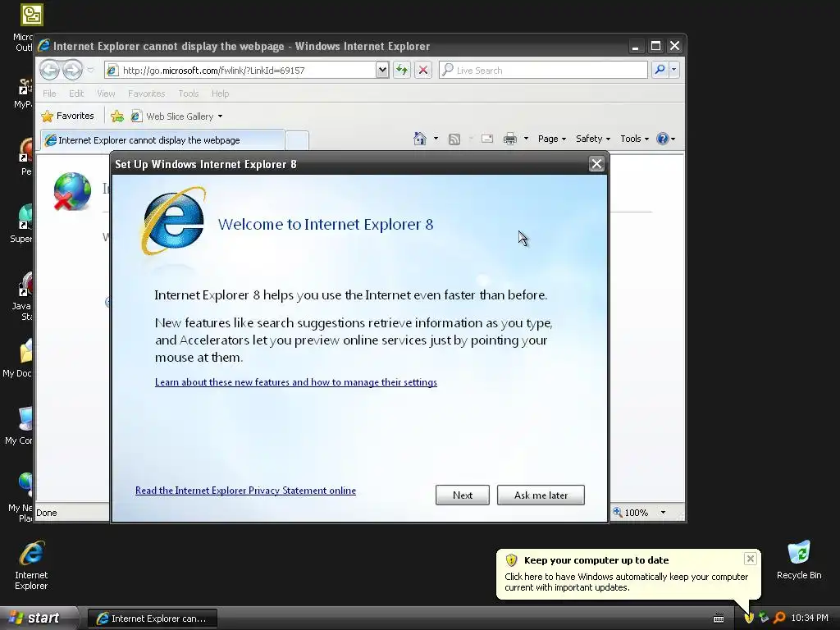Viewport: 840px width, 630px height.
Task: Expand the Home button dropdown arrow
Action: pos(436,139)
